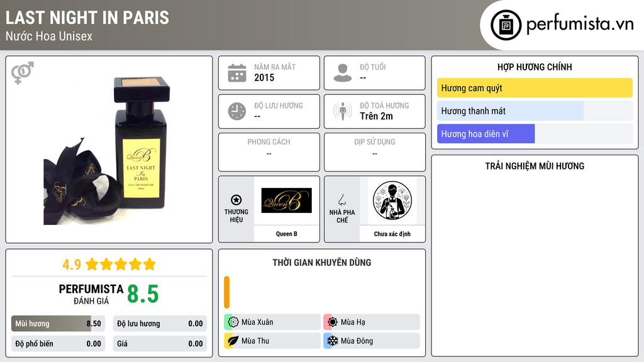Screen dimensions: 644x362
Task: Click the unisex gender symbol icon
Action: tap(23, 73)
